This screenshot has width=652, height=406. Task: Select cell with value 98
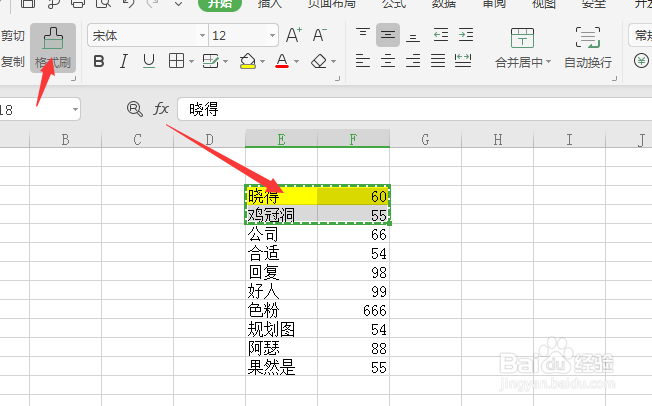click(x=353, y=272)
